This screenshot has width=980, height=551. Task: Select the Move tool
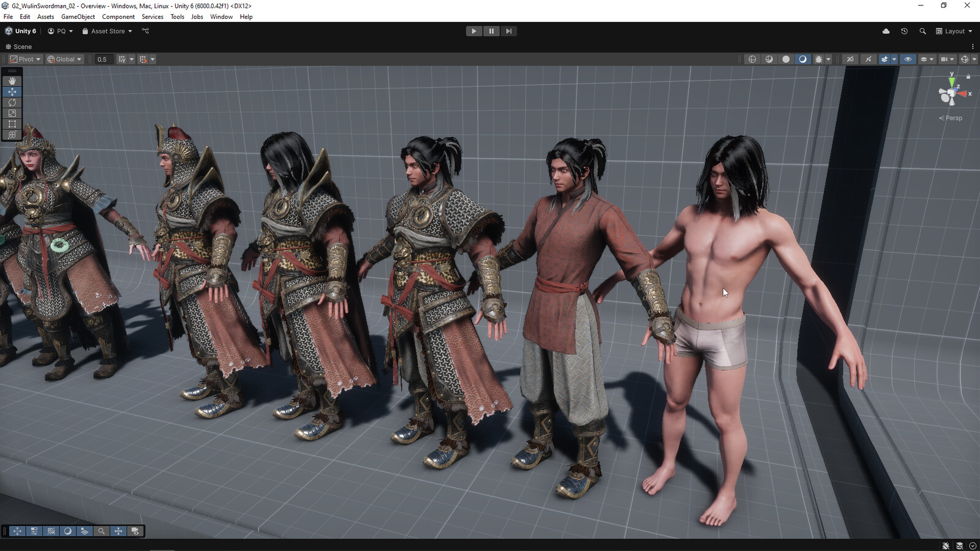click(x=12, y=92)
